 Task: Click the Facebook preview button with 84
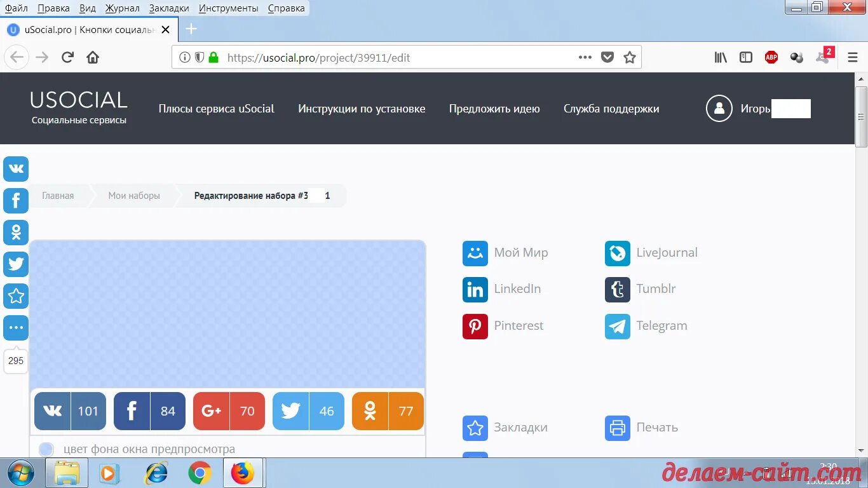(149, 411)
